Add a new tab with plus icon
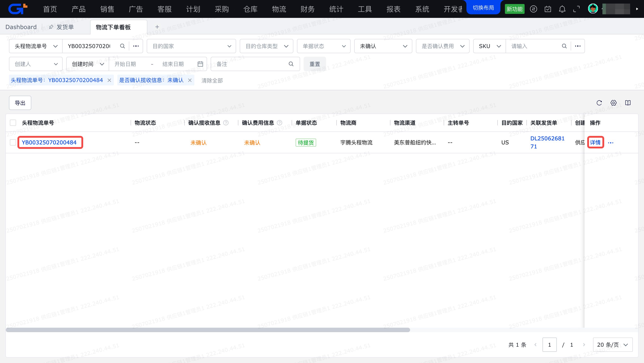The width and height of the screenshot is (644, 363). coord(157,27)
